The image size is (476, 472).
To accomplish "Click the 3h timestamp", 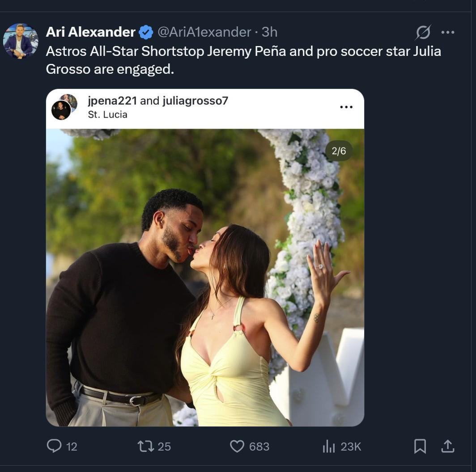I will pos(270,32).
